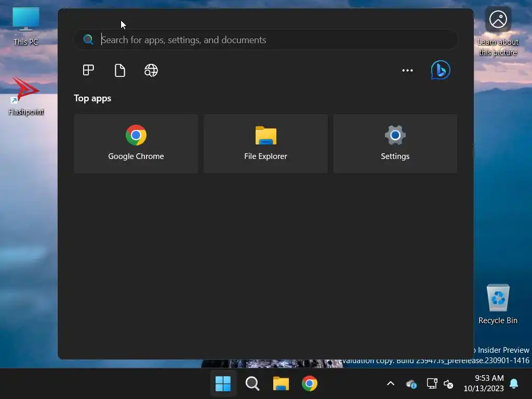
Task: Select the Recycle Bin desktop icon
Action: 498,304
